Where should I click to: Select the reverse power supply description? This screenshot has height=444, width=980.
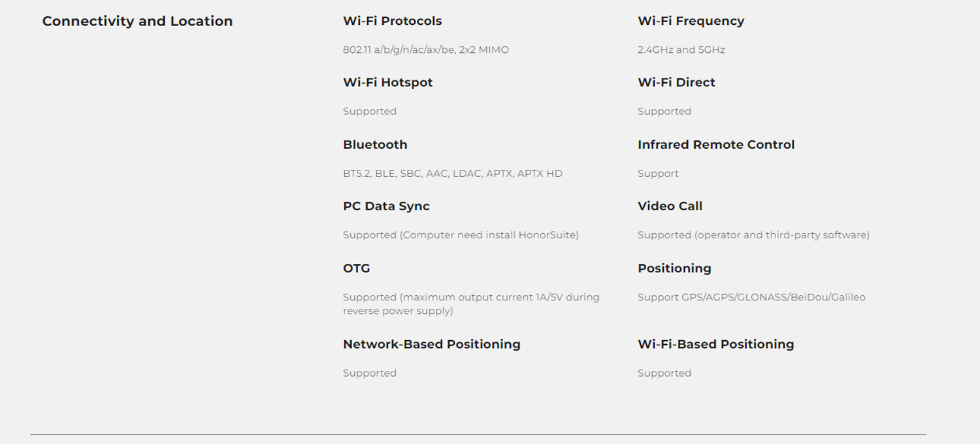[471, 304]
